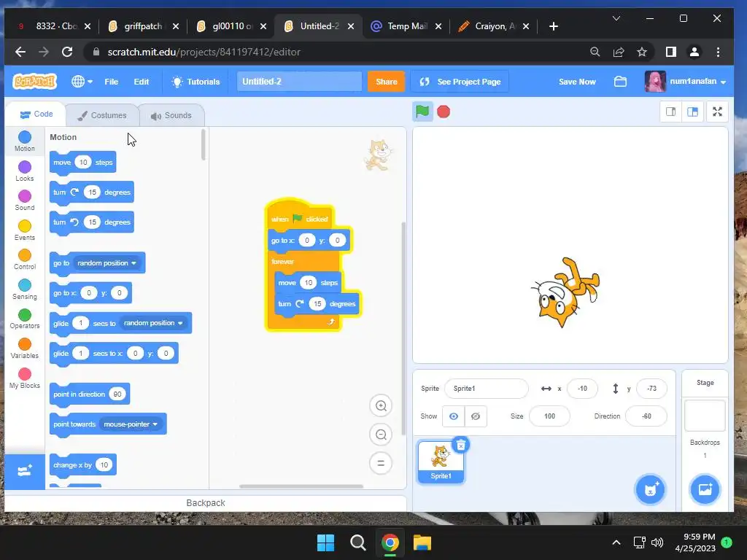Open the My Stuff folder icon
Screen dimensions: 747x560
[620, 82]
